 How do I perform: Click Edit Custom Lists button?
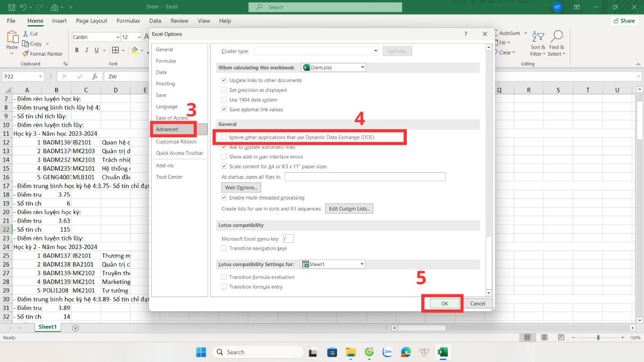349,209
